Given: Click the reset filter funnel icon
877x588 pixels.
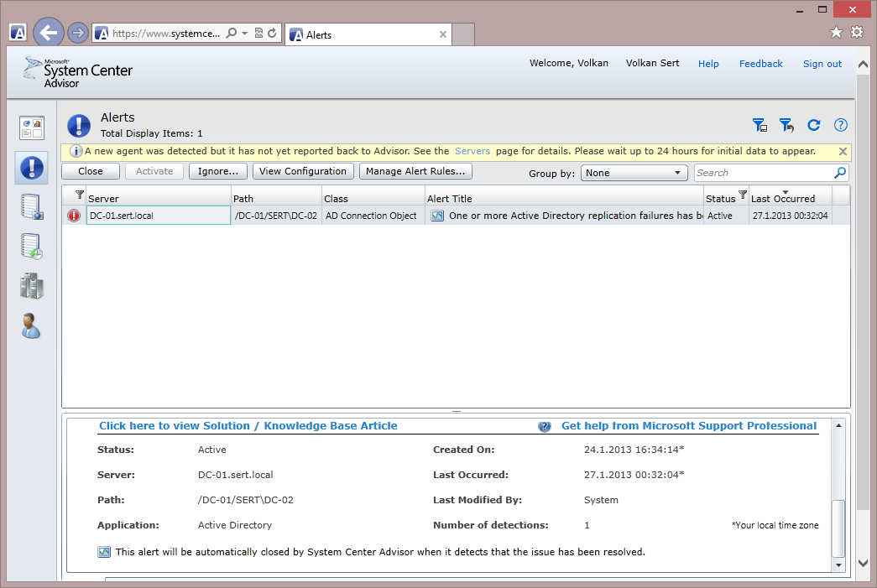Looking at the screenshot, I should (x=786, y=125).
